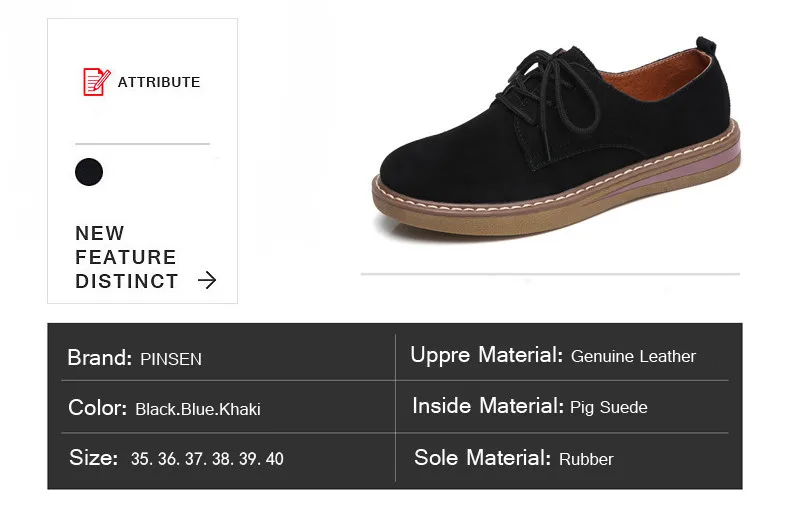790x522 pixels.
Task: Click the Sole Material label
Action: click(x=482, y=458)
